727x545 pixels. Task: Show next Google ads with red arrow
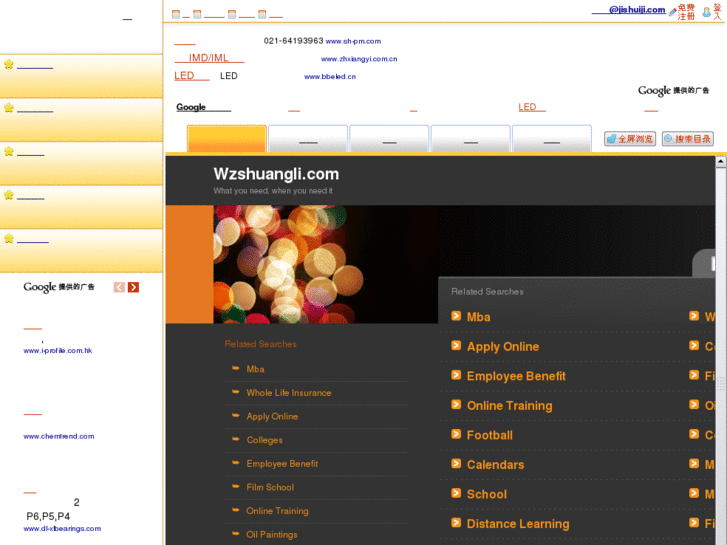coord(134,287)
